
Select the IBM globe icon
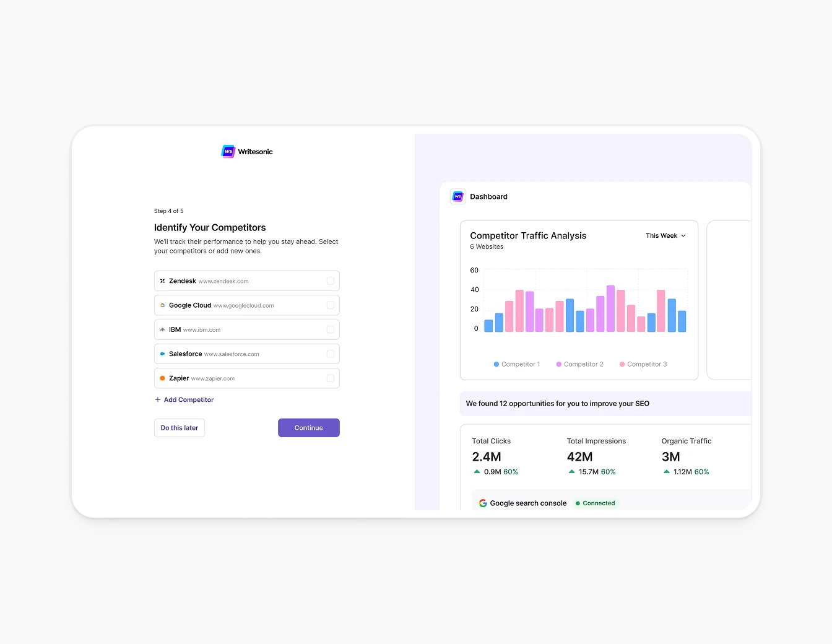(x=162, y=329)
